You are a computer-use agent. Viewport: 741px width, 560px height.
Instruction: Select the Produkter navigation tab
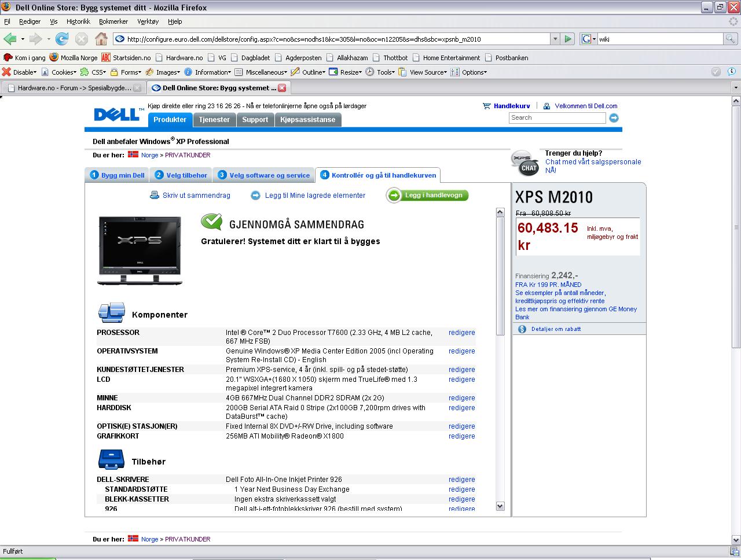(x=170, y=120)
